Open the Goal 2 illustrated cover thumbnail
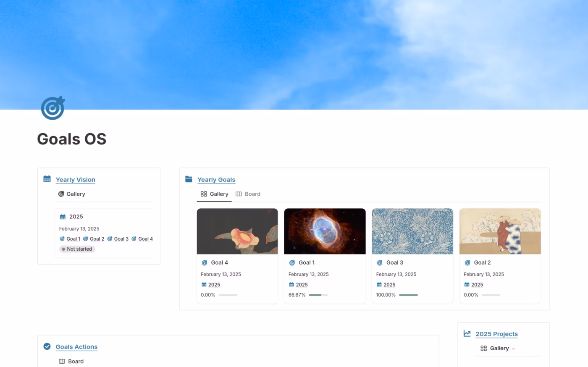 tap(500, 231)
